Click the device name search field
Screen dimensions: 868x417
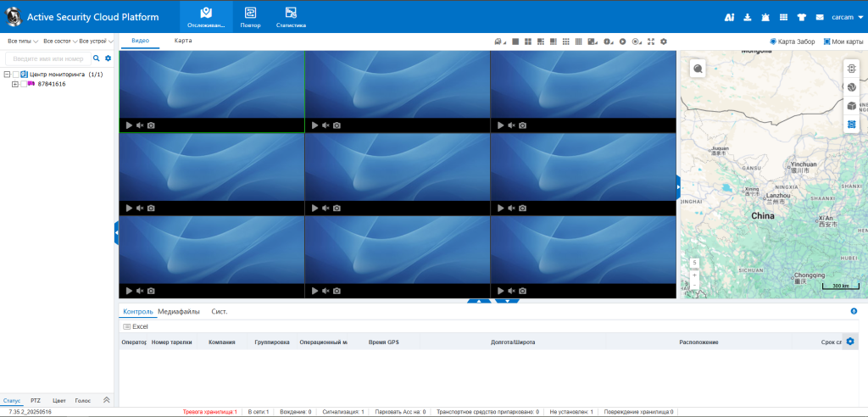tap(49, 58)
